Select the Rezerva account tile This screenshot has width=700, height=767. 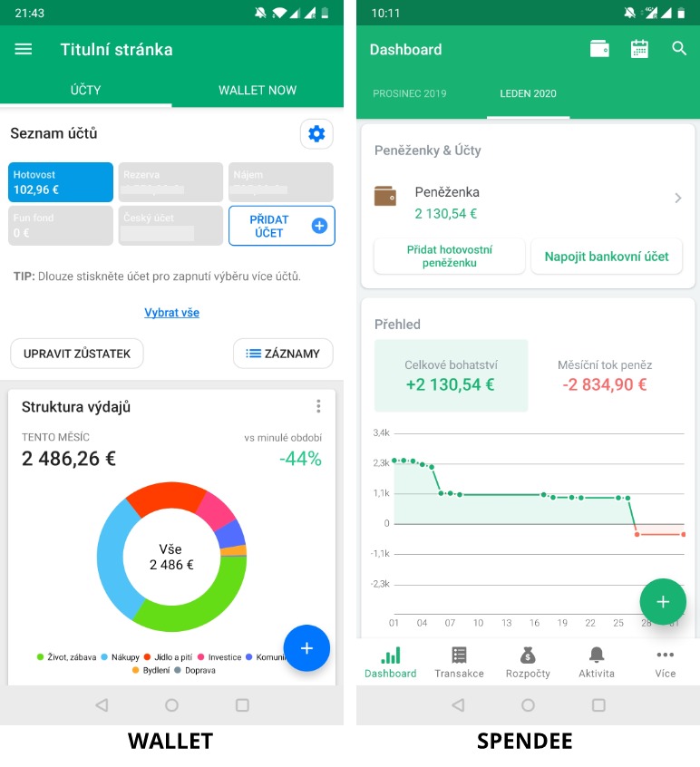pos(170,182)
